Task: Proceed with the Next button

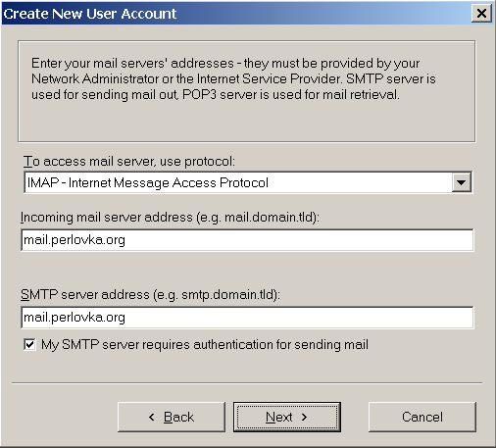Action: pyautogui.click(x=287, y=417)
